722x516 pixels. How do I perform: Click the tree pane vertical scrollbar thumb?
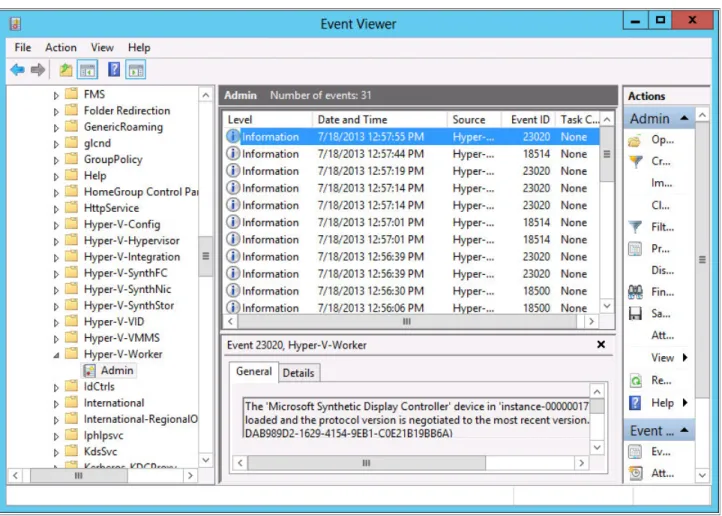tap(206, 256)
